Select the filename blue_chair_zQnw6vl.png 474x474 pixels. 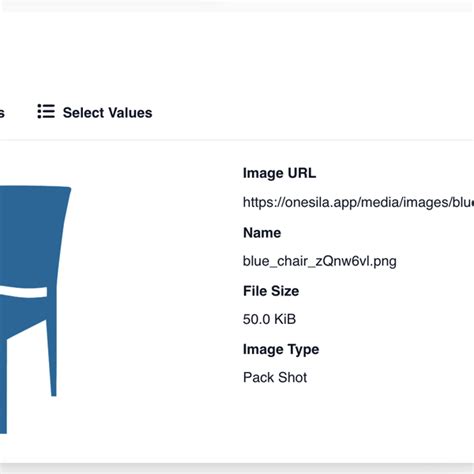pos(320,261)
